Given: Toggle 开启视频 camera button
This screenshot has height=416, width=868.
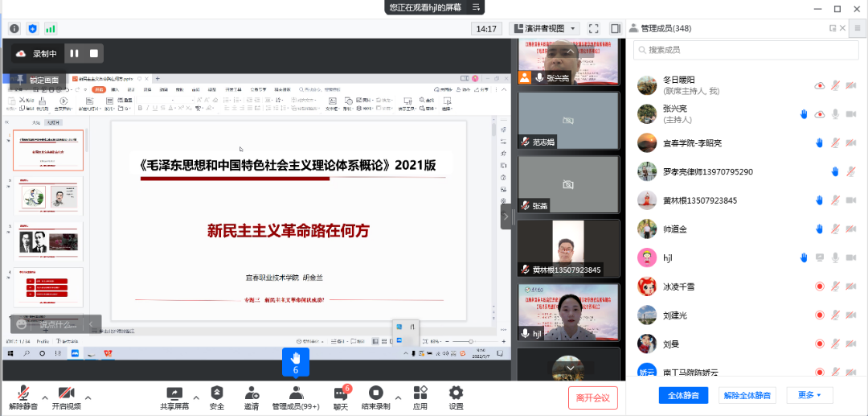Looking at the screenshot, I should (x=66, y=393).
